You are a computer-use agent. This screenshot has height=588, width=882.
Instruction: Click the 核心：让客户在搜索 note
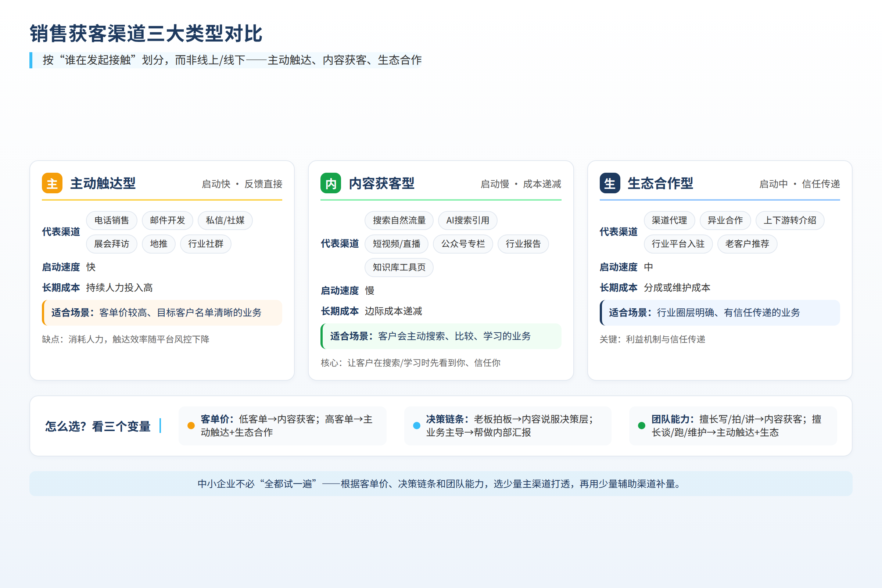pyautogui.click(x=410, y=363)
